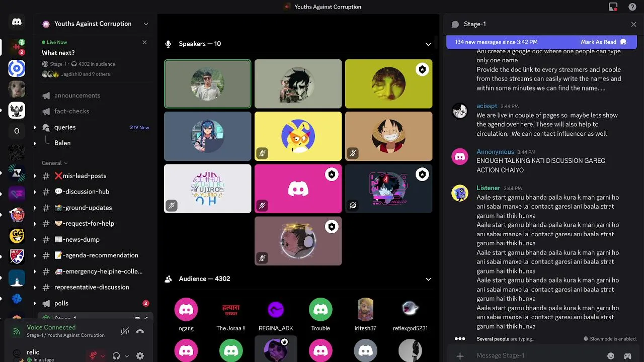Screen dimensions: 644x362
Task: Expand the queries channel threads
Action: pyautogui.click(x=34, y=127)
